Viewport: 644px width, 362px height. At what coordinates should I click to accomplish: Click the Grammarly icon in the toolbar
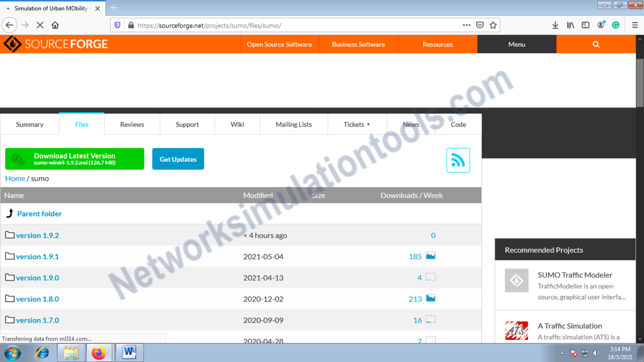(615, 25)
